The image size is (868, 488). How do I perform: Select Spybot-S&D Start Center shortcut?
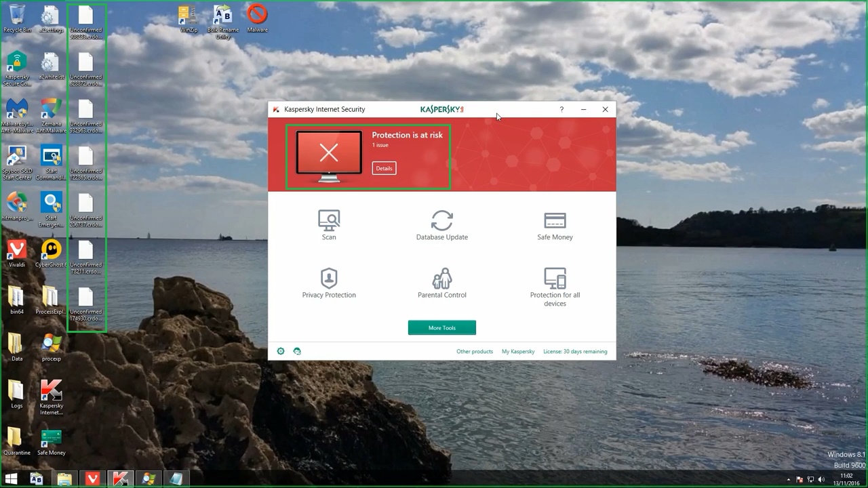pos(17,163)
